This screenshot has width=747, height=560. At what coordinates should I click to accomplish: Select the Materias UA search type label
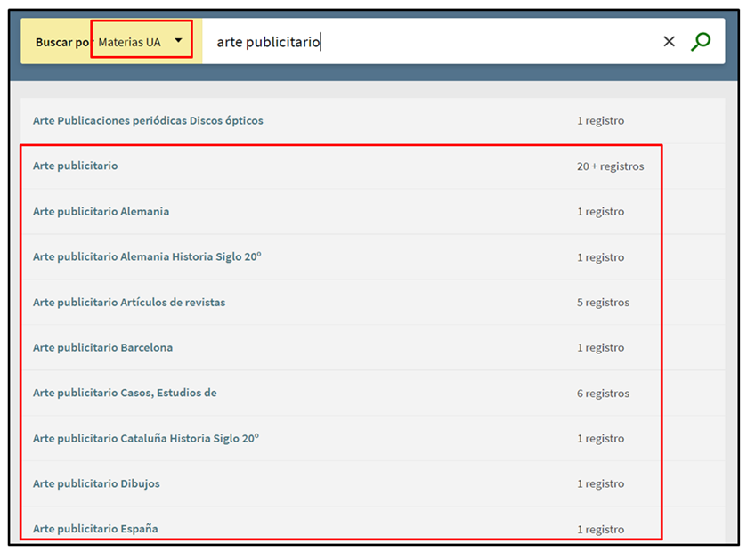129,42
